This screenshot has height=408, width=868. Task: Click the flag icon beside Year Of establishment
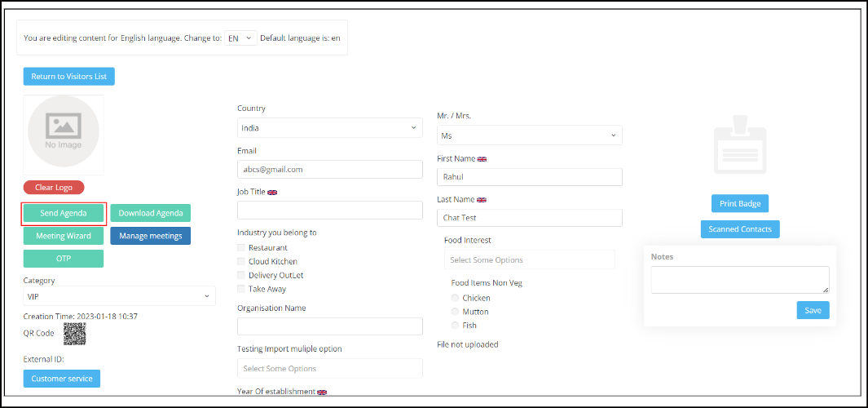pos(322,392)
